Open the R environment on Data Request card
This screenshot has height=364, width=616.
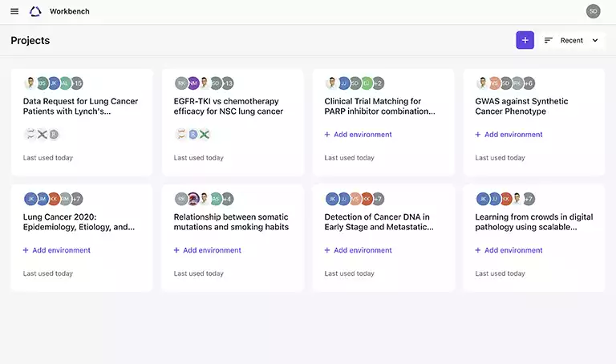pyautogui.click(x=54, y=135)
